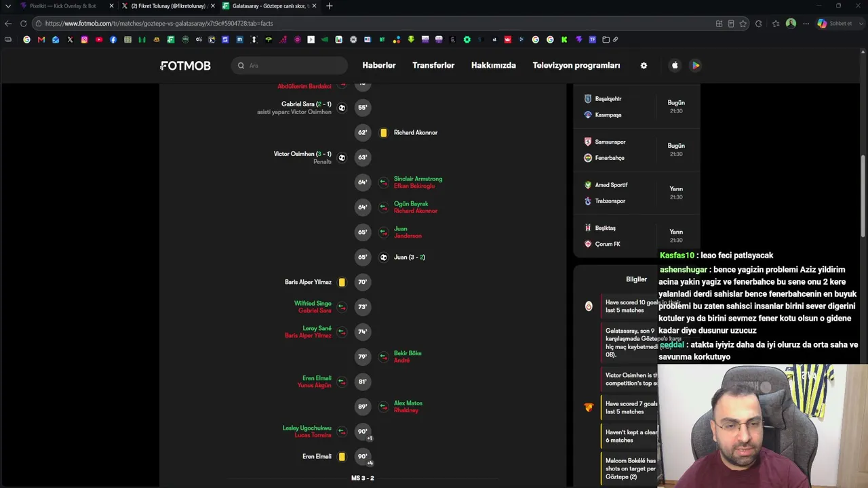Click Victor Osimhen at the 63' goal

294,154
